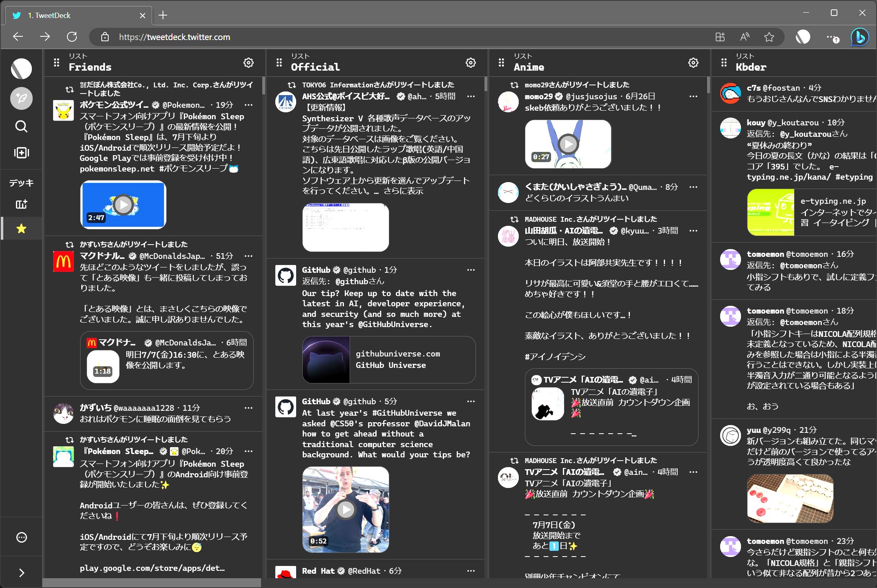This screenshot has width=877, height=588.
Task: Play the Pokémon Sleep 2:47 video
Action: (123, 205)
